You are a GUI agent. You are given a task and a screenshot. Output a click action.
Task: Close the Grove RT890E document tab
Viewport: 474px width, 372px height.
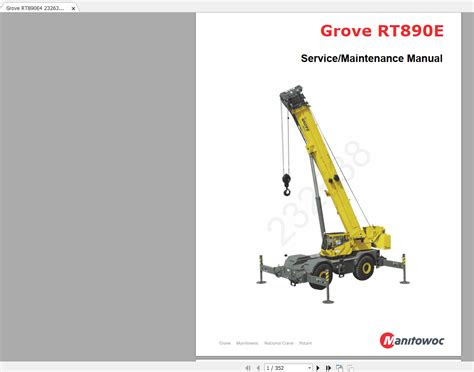(73, 9)
